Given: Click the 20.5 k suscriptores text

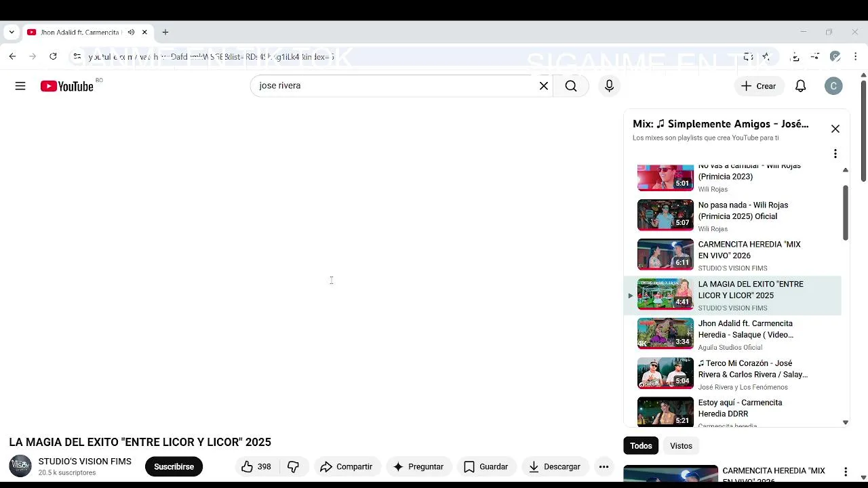Looking at the screenshot, I should 67,473.
